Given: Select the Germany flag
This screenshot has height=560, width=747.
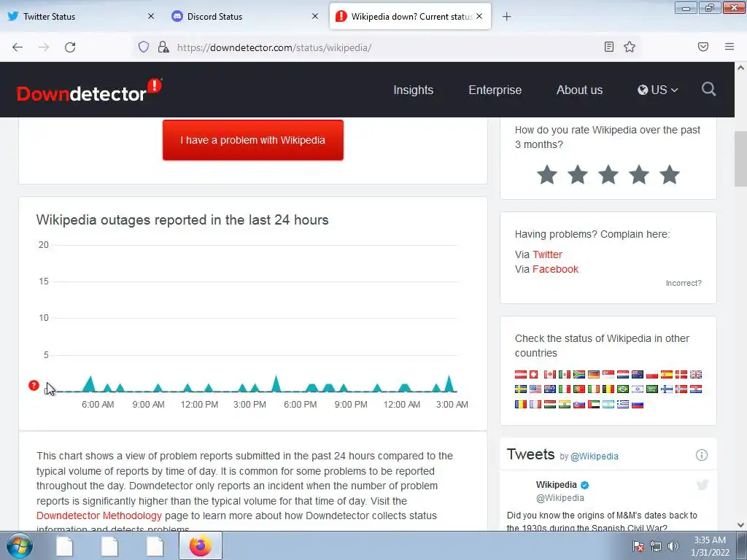Looking at the screenshot, I should click(594, 374).
